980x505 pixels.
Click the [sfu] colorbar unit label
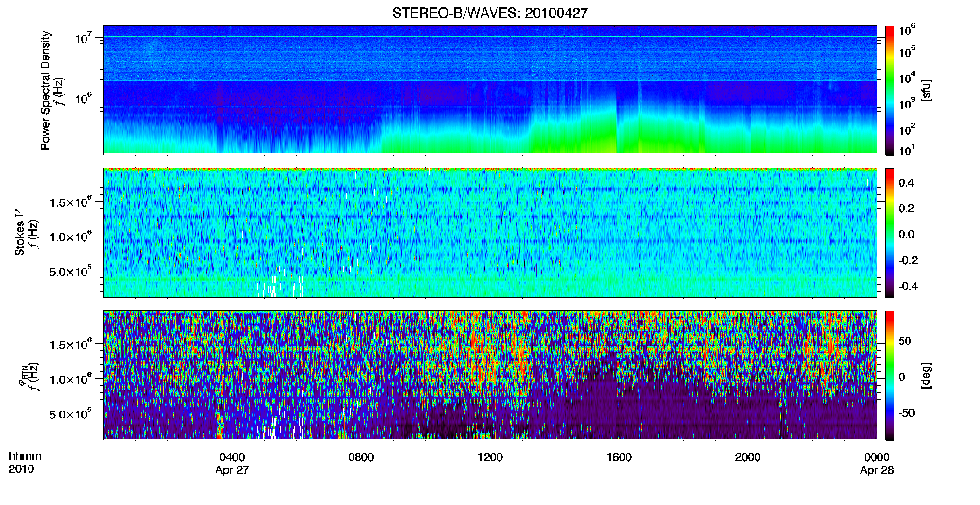926,91
